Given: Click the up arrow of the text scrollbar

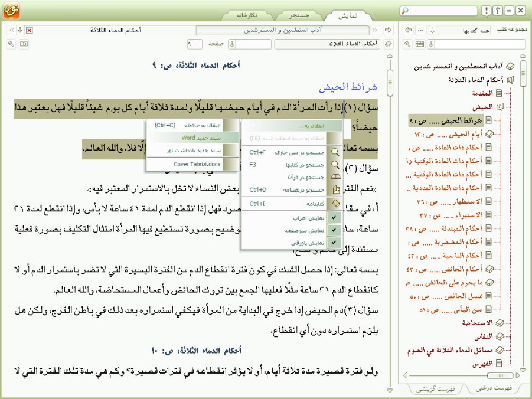Looking at the screenshot, I should click(x=390, y=56).
